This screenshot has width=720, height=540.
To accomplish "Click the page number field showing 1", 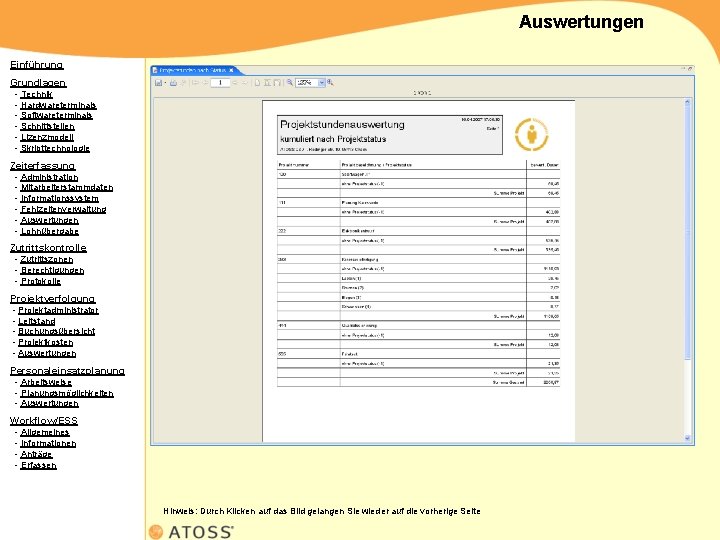I will tap(220, 83).
